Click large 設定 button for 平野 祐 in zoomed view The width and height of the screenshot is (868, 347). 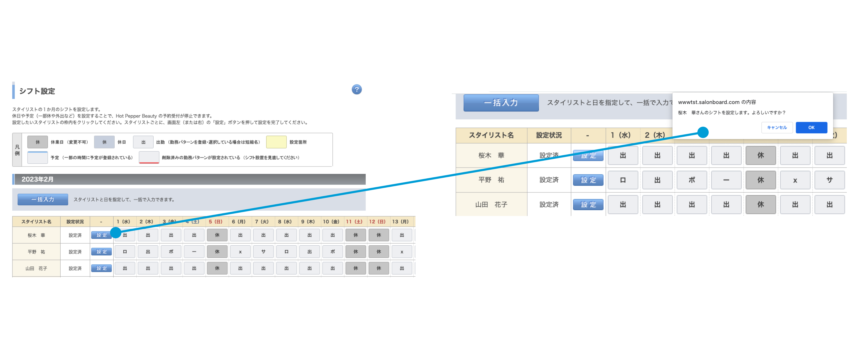pos(588,180)
